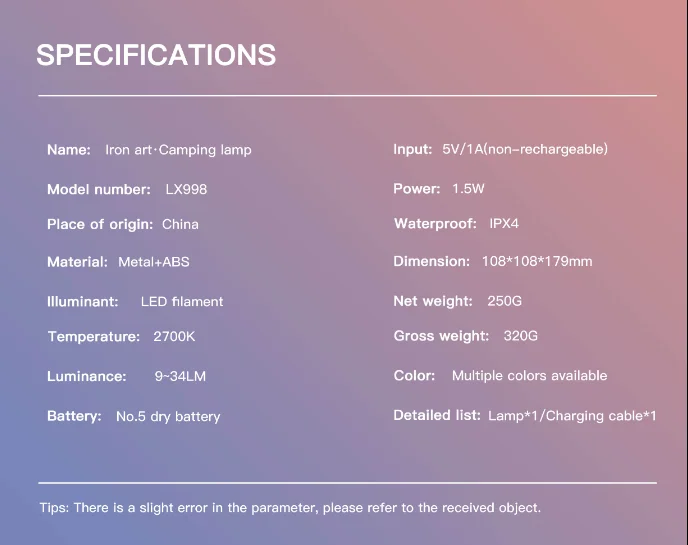Screen dimensions: 688x545
Task: Select the Multiple colors available text
Action: point(530,376)
